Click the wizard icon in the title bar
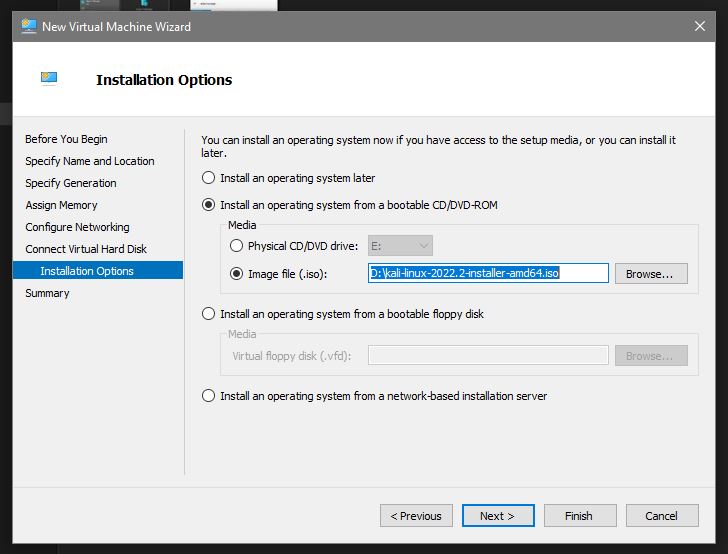Screen dimensions: 728x554 [29, 27]
